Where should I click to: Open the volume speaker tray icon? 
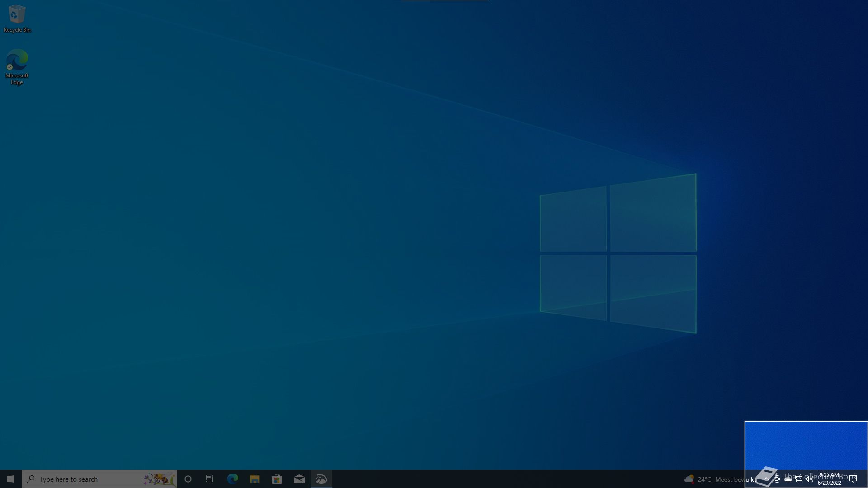point(810,479)
